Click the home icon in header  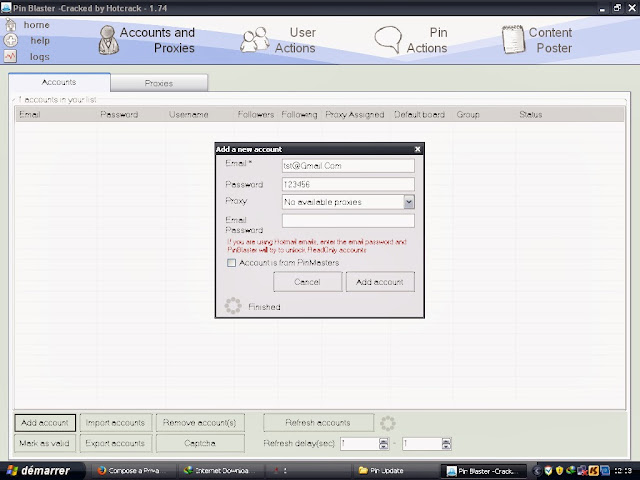(11, 25)
